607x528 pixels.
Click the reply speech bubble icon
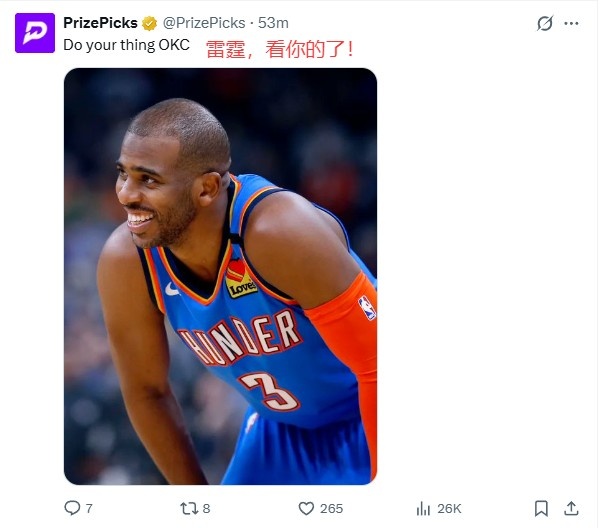tap(72, 508)
